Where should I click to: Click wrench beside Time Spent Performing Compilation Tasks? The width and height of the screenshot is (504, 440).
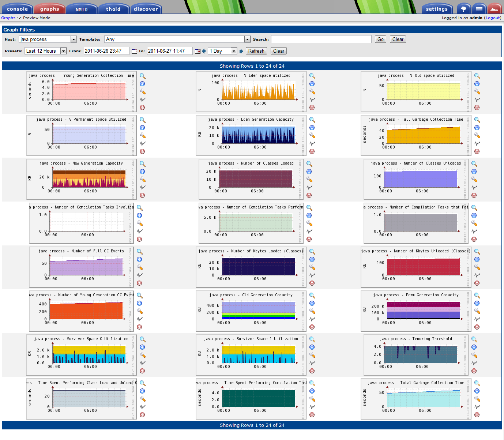(312, 399)
